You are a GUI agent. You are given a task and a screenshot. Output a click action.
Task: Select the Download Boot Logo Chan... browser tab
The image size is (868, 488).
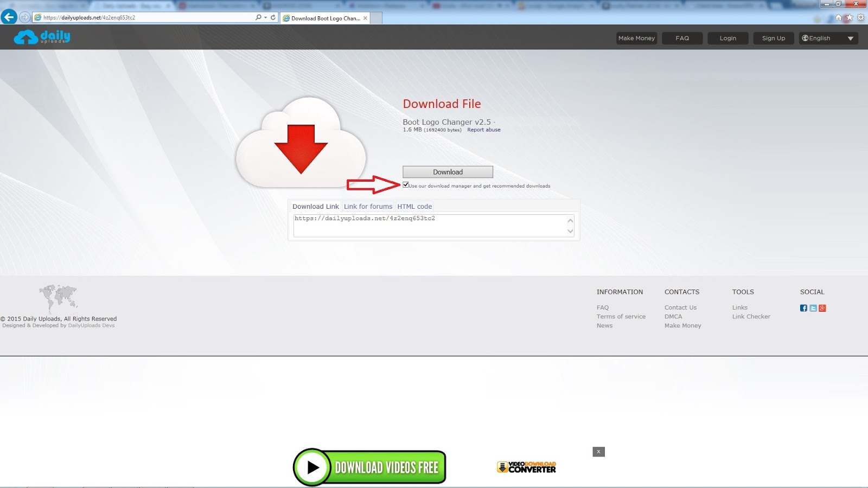325,18
